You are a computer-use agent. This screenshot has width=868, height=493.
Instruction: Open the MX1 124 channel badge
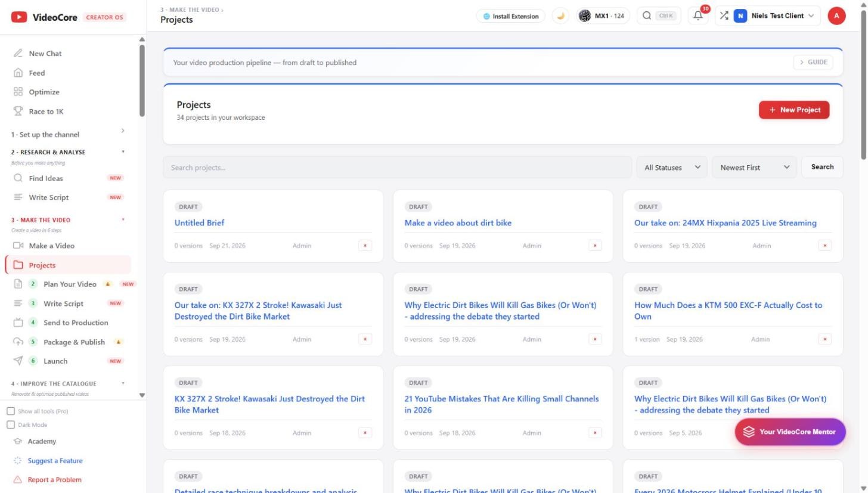click(x=603, y=16)
